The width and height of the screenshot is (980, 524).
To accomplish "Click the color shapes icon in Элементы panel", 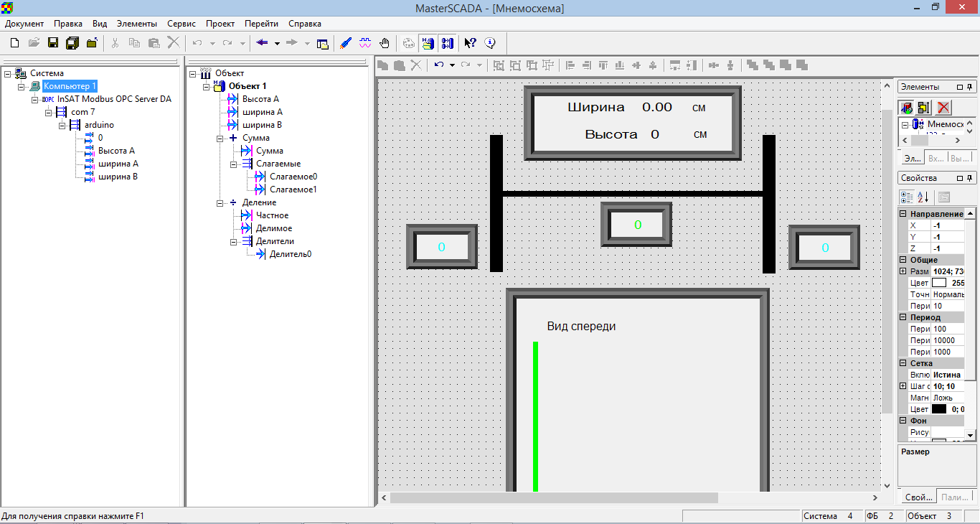I will [x=907, y=108].
